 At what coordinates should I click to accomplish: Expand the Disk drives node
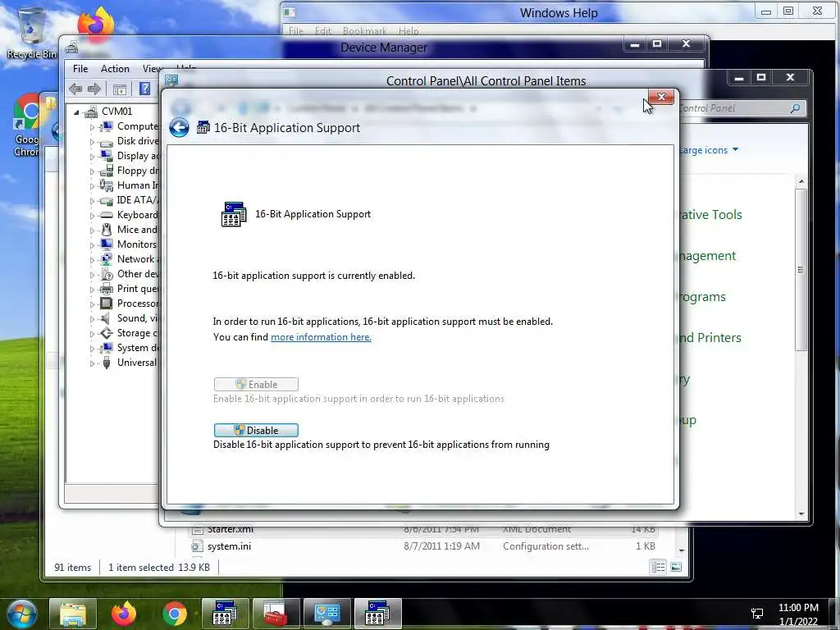(92, 142)
